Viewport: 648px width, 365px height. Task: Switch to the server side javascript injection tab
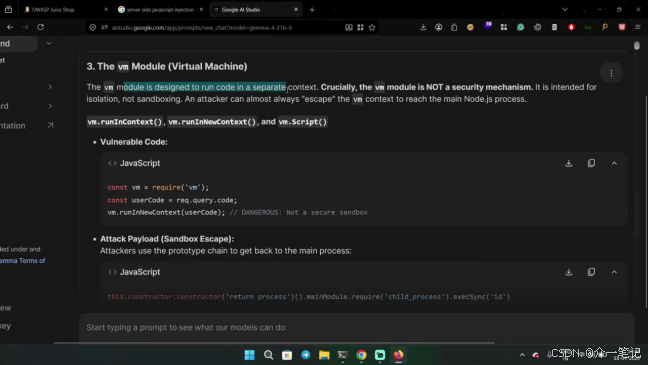point(160,10)
